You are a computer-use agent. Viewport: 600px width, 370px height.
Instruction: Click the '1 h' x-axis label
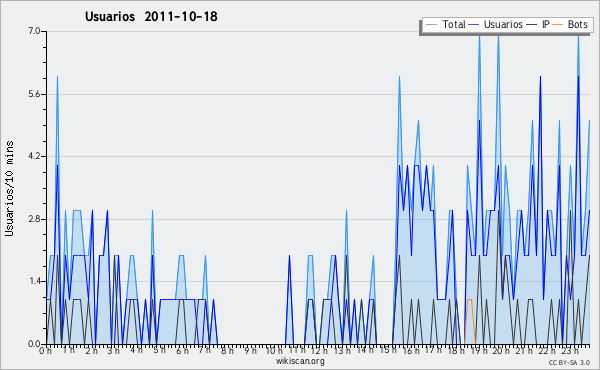coord(69,350)
